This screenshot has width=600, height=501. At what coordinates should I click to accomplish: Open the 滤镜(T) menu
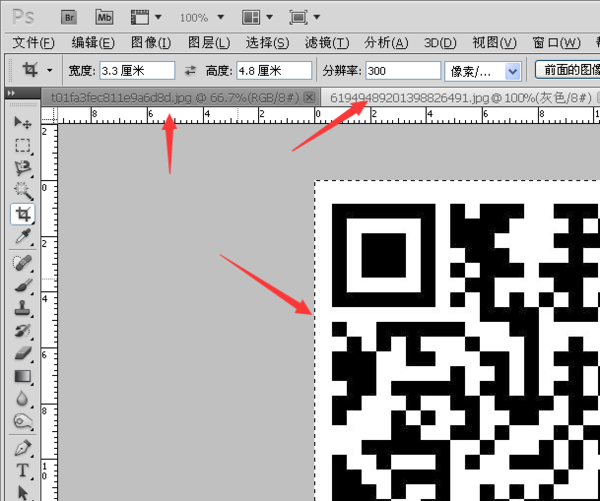click(327, 42)
